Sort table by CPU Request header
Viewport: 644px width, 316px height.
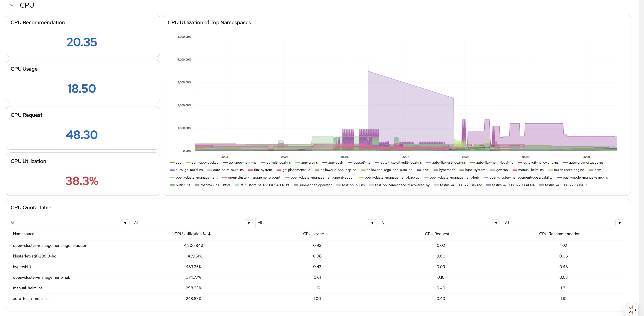click(x=437, y=234)
